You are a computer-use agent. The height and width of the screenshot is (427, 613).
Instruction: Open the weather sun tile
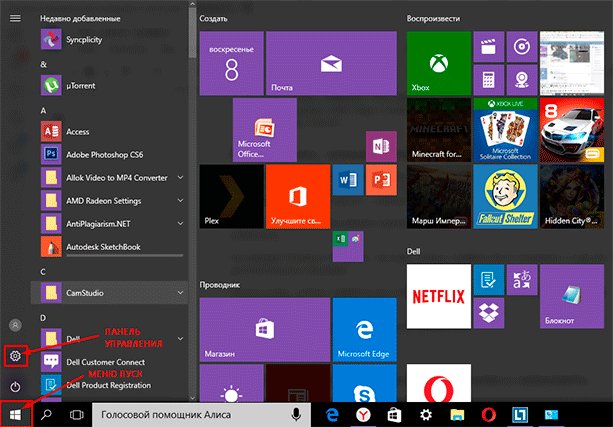tap(231, 383)
